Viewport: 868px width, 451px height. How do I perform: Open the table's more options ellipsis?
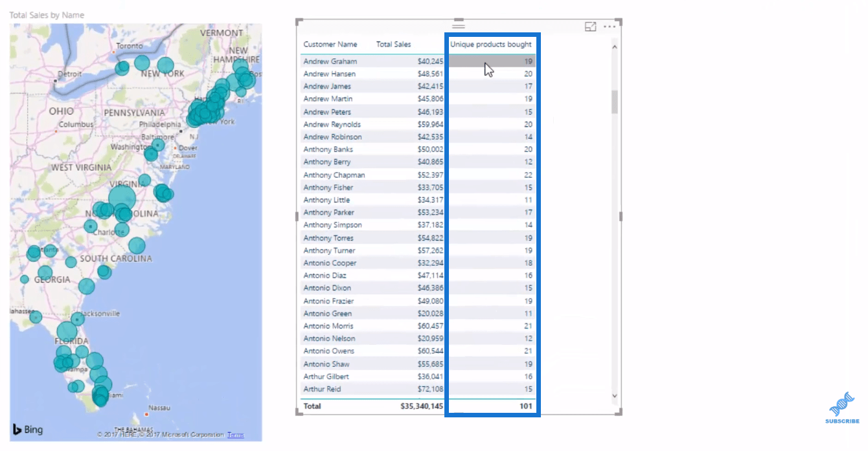coord(610,27)
